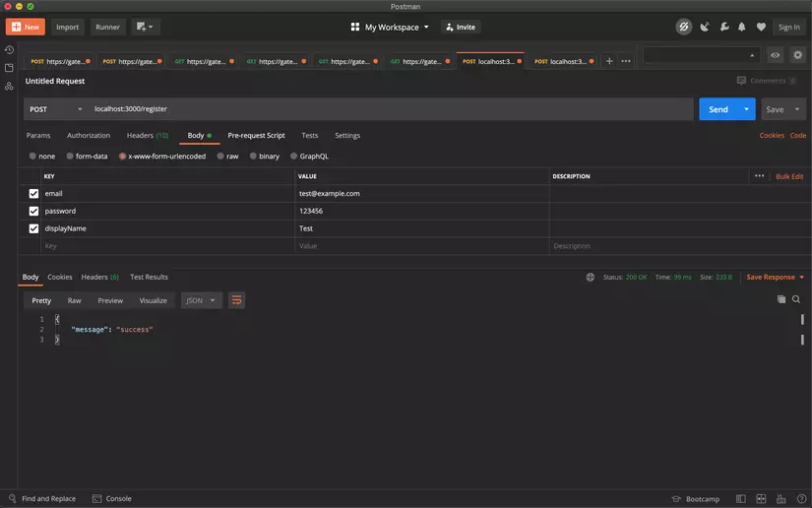Switch to response Headers (6) tab
The width and height of the screenshot is (812, 508).
[x=100, y=277]
